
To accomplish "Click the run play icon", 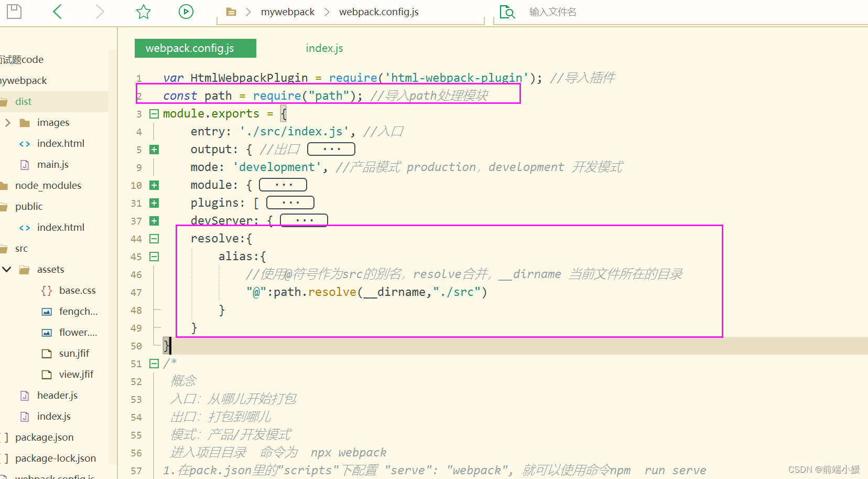I will click(186, 11).
